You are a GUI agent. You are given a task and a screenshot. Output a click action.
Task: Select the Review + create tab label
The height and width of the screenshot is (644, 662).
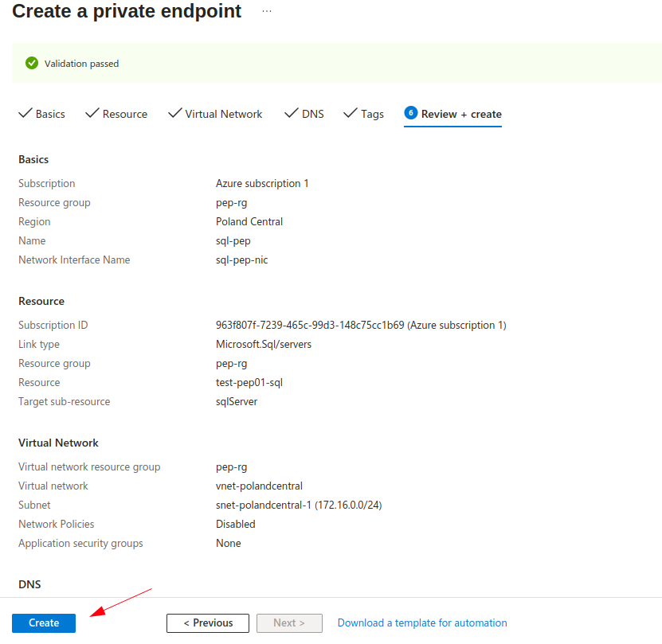[461, 114]
